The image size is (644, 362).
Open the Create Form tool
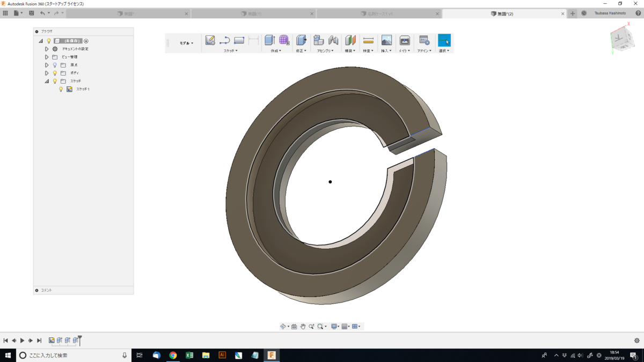click(x=284, y=40)
